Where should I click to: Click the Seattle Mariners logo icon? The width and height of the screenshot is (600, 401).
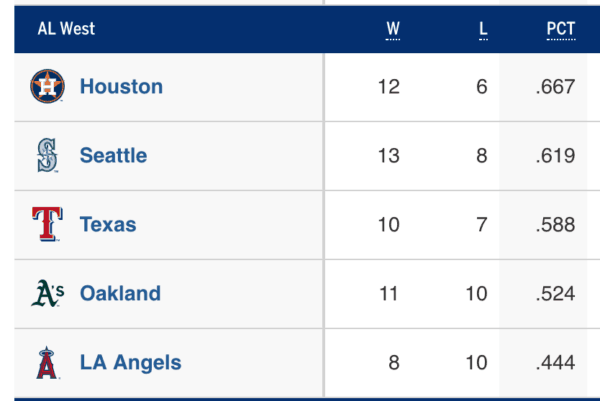click(x=47, y=156)
